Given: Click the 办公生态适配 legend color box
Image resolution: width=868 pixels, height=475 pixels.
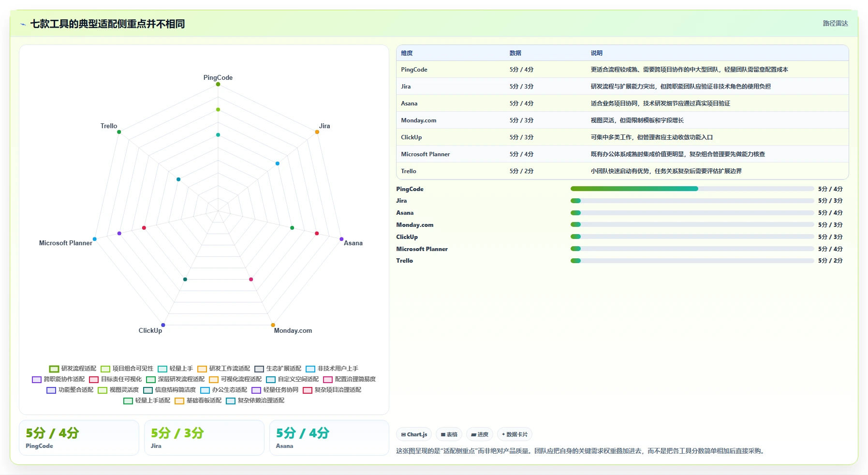Looking at the screenshot, I should tap(205, 390).
